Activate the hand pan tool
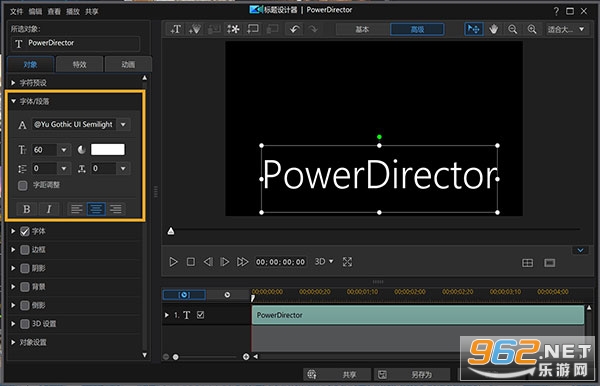Screen dimensions: 600x386 493,29
